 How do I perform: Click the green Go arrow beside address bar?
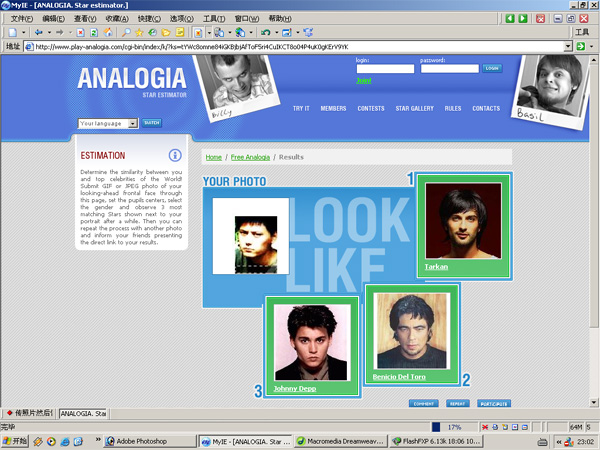[581, 46]
